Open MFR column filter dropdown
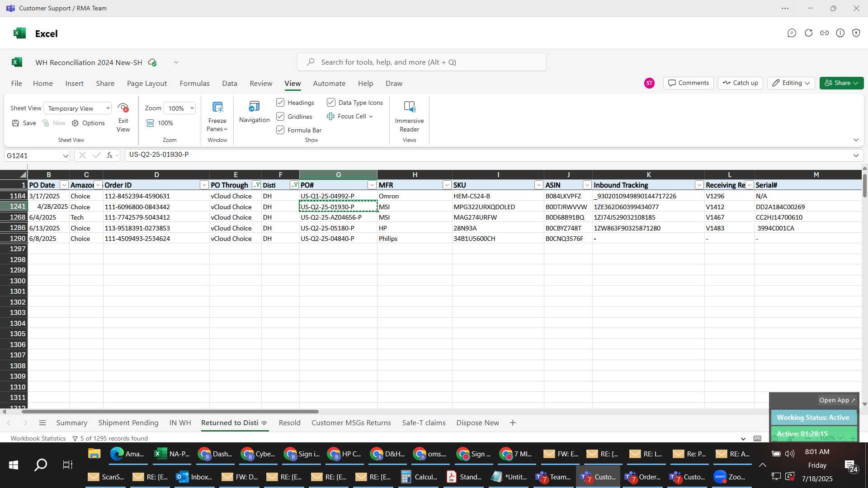Image resolution: width=868 pixels, height=488 pixels. (x=447, y=185)
